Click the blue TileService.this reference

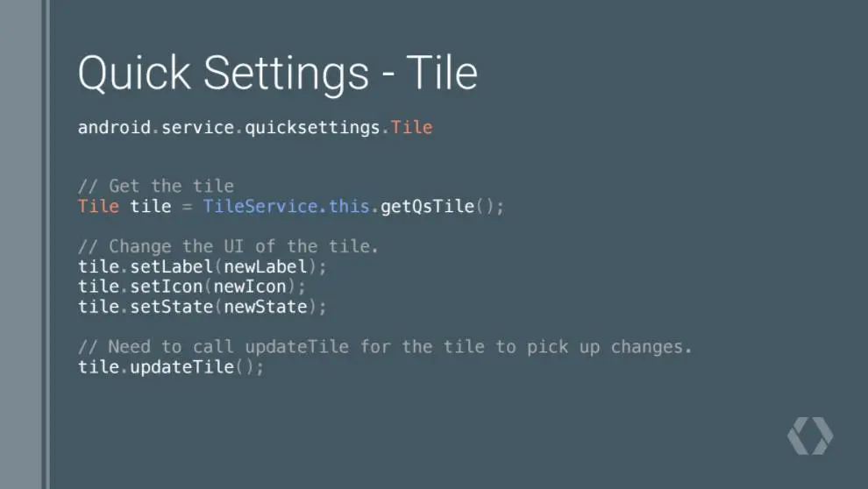(x=286, y=206)
